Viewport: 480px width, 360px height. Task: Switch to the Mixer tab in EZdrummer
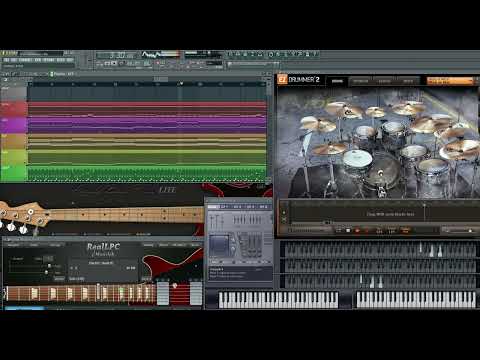[408, 81]
